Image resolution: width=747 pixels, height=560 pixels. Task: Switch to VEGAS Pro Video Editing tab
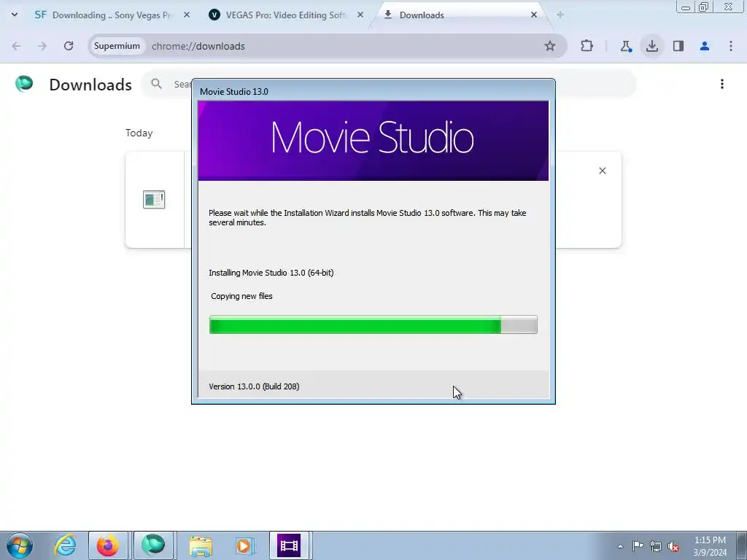(286, 15)
